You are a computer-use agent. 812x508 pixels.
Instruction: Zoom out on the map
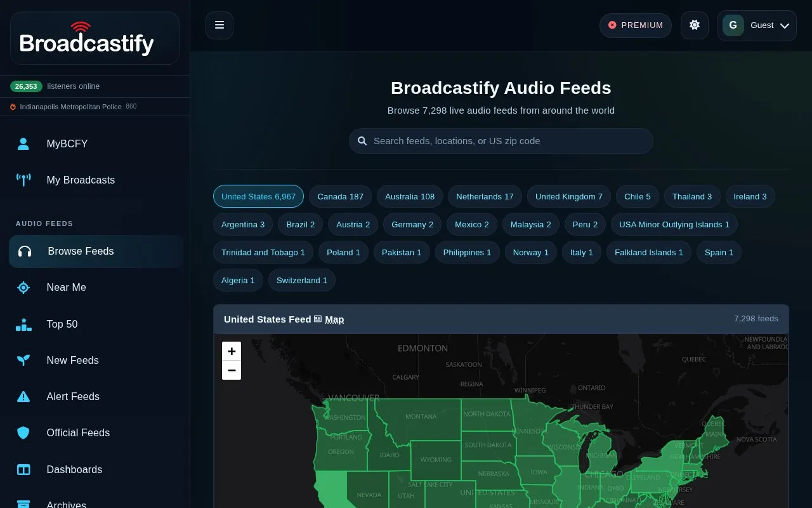232,370
